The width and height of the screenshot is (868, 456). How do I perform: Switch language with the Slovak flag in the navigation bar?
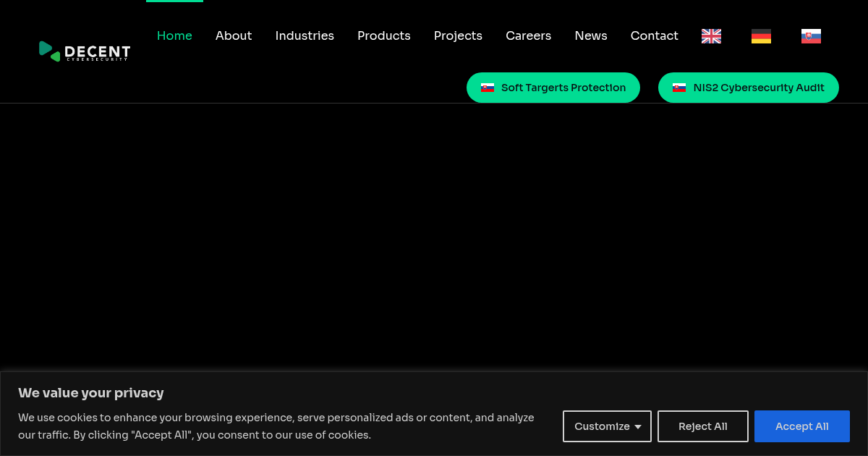pos(811,36)
